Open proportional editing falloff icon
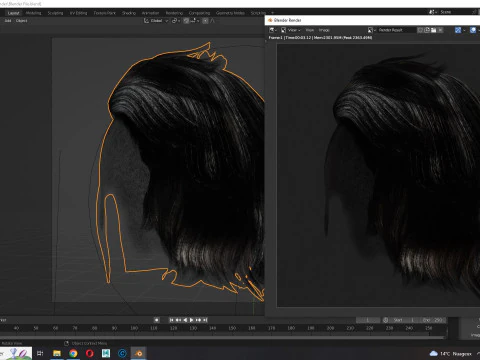 [x=212, y=21]
